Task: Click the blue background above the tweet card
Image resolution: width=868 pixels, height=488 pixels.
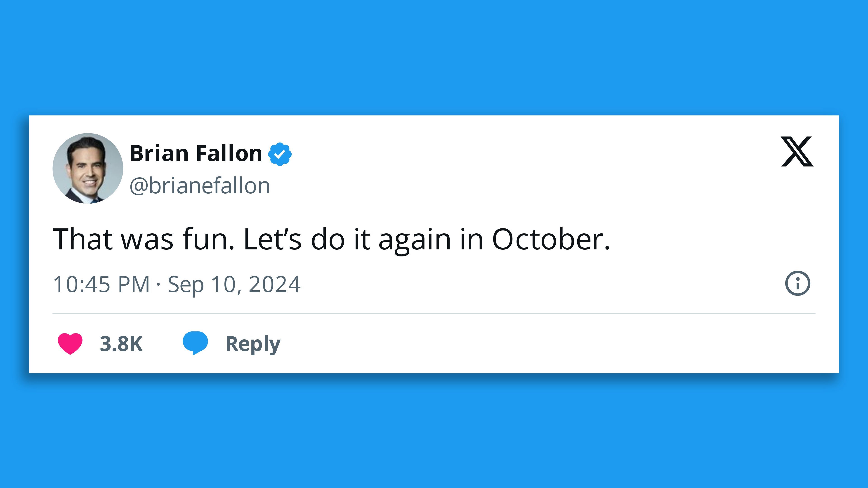Action: point(434,57)
